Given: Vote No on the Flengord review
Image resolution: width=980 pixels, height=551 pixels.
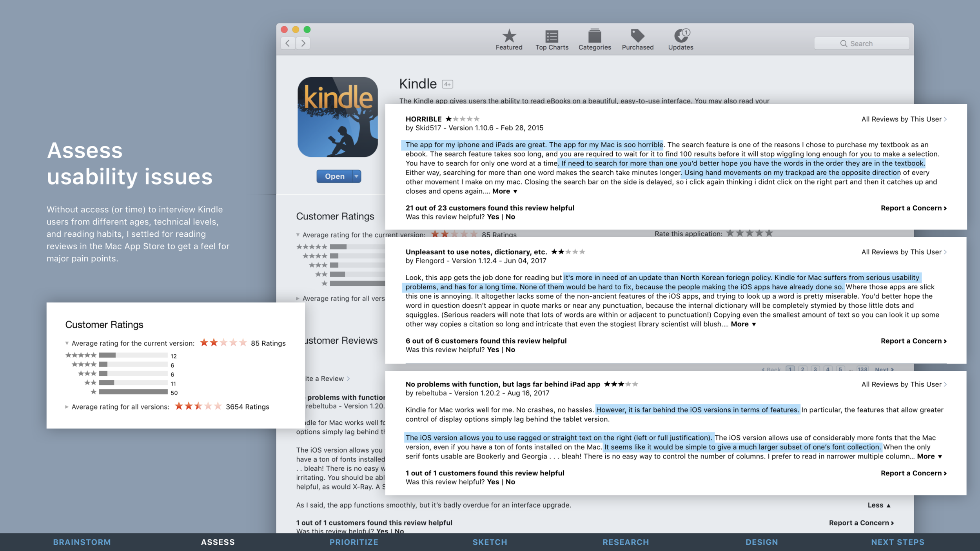Looking at the screenshot, I should [510, 350].
